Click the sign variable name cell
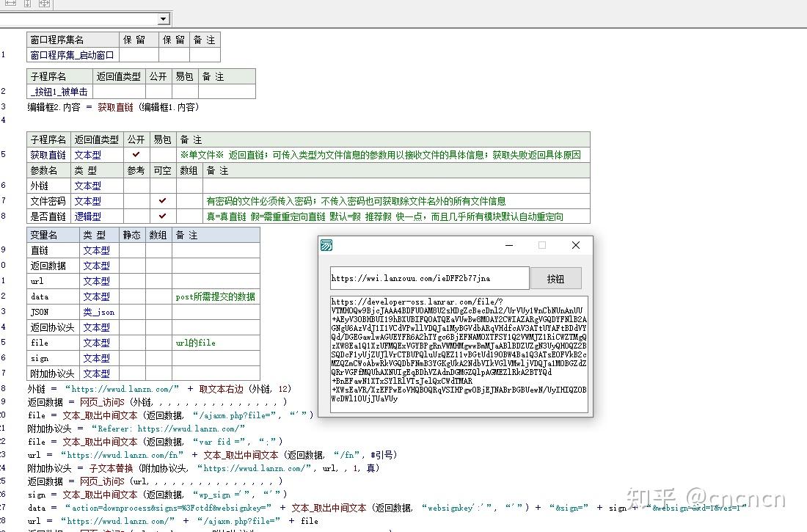This screenshot has height=532, width=807. coord(39,357)
